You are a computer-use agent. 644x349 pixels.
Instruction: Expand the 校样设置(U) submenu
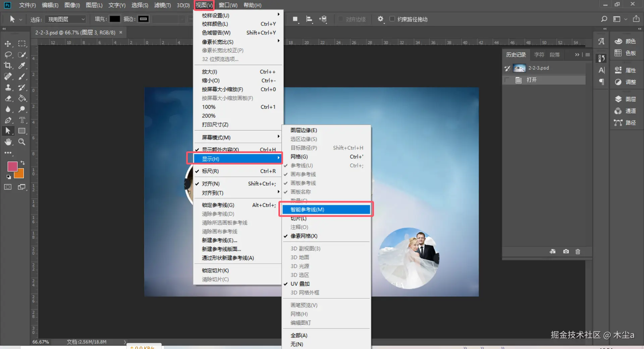point(238,15)
